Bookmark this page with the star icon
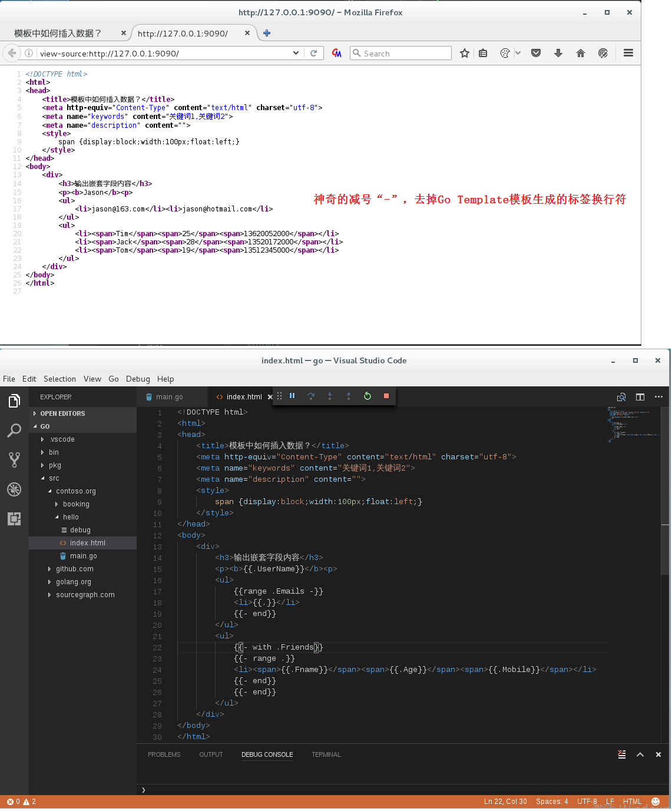Viewport: 672px width, 811px height. click(x=465, y=54)
